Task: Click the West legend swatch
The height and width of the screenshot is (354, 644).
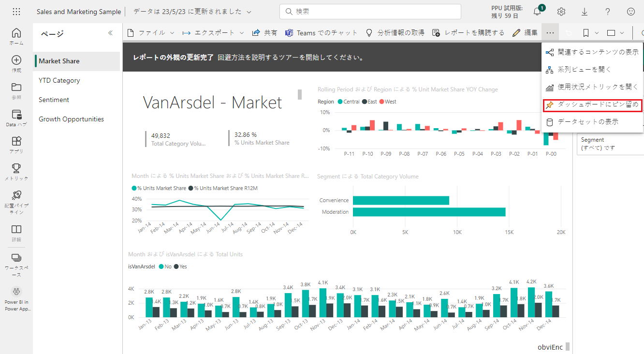Action: [x=381, y=102]
